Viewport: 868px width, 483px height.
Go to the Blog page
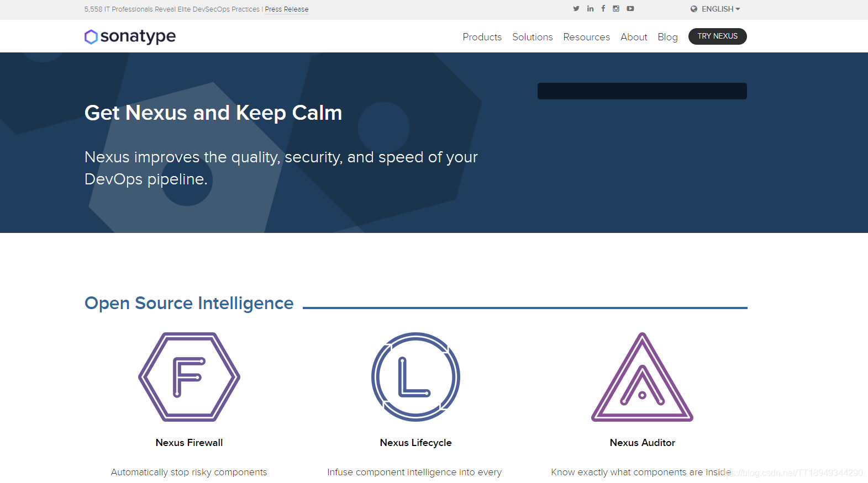point(667,37)
